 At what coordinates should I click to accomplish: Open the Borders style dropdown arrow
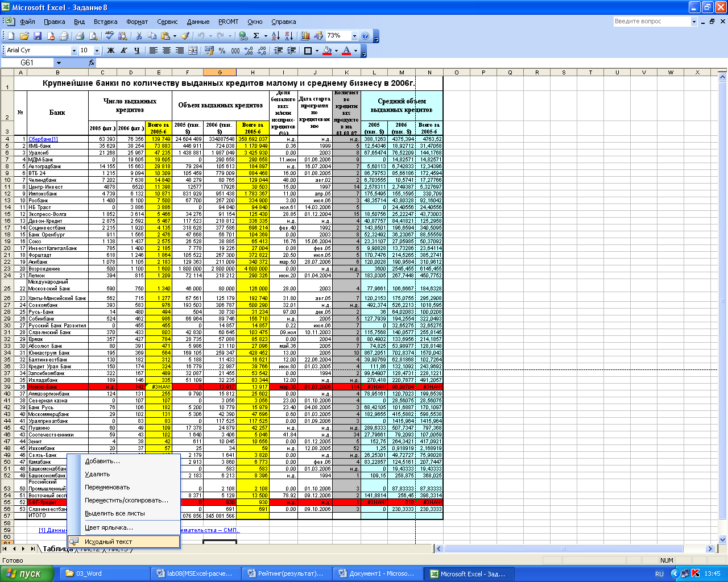317,51
